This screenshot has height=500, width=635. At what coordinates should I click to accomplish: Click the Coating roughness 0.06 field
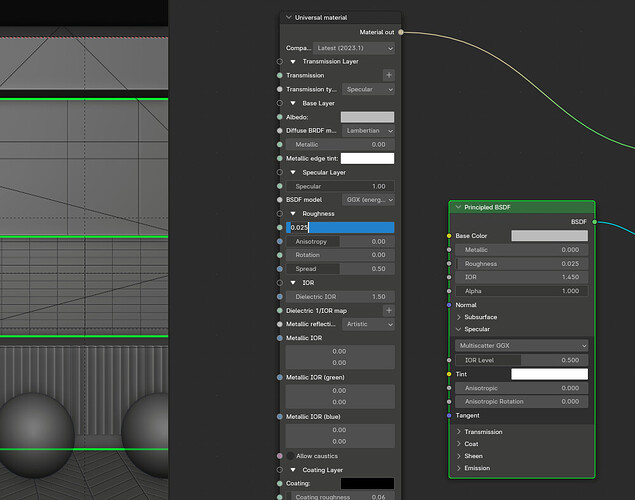tap(340, 497)
